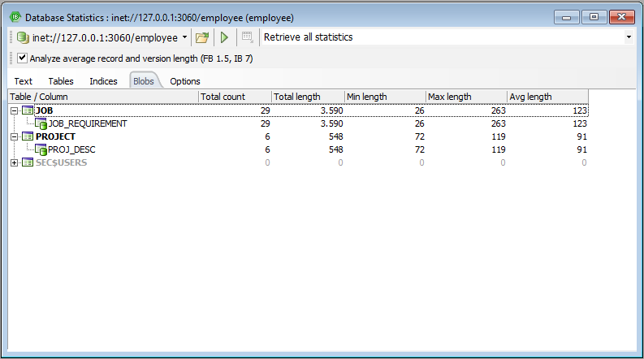Run statistics with the green play button
Screen dimensions: 644x359
tap(224, 37)
